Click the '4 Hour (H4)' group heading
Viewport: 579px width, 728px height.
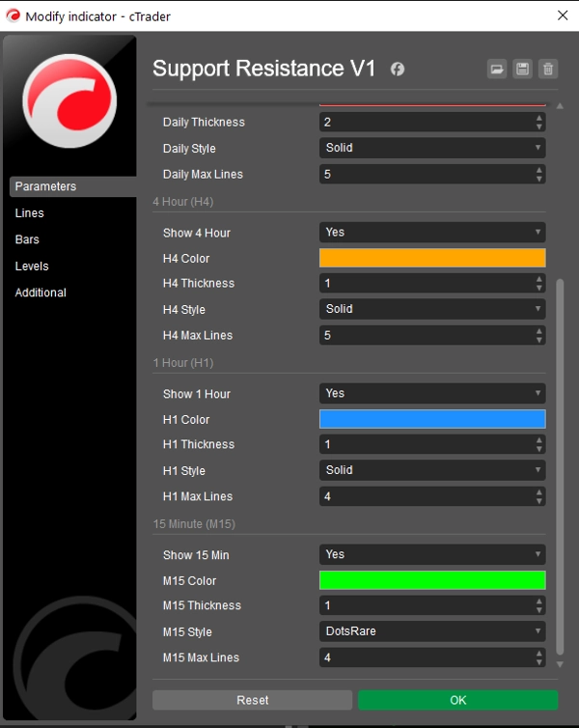[x=182, y=202]
